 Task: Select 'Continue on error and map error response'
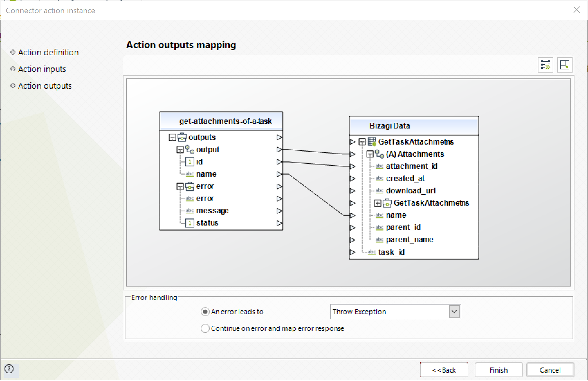click(x=205, y=328)
